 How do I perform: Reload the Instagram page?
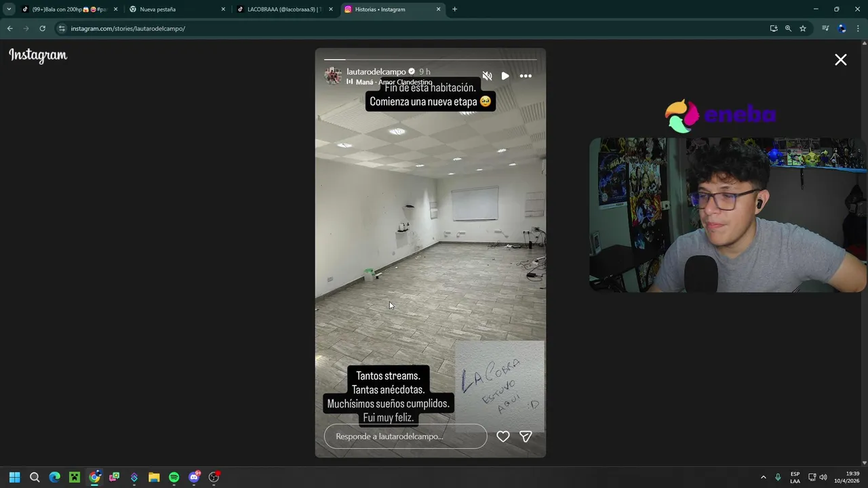point(42,28)
